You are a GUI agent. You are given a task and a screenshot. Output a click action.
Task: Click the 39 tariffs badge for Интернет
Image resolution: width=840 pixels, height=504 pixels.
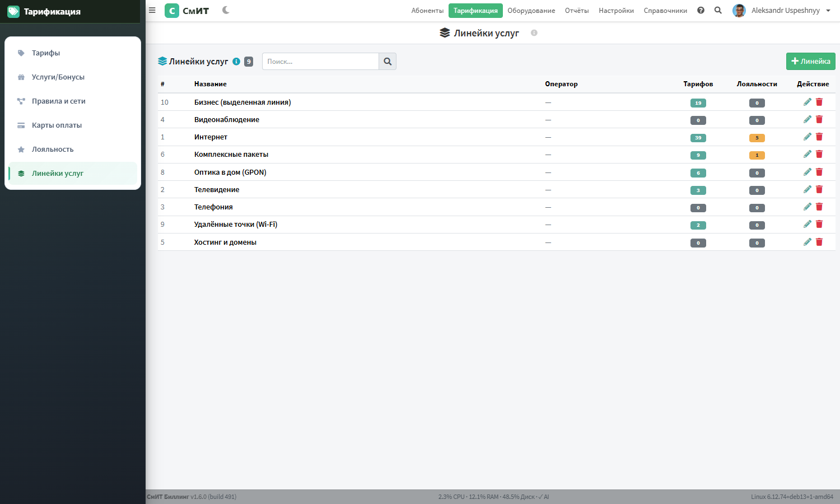(x=698, y=138)
